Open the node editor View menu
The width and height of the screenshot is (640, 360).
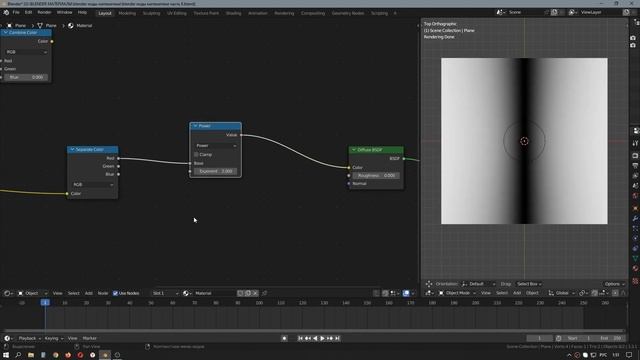(x=58, y=293)
